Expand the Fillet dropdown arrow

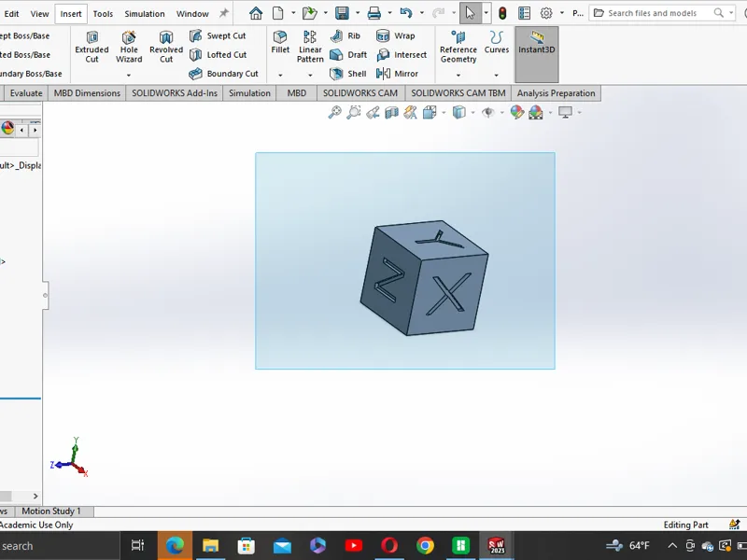(280, 75)
